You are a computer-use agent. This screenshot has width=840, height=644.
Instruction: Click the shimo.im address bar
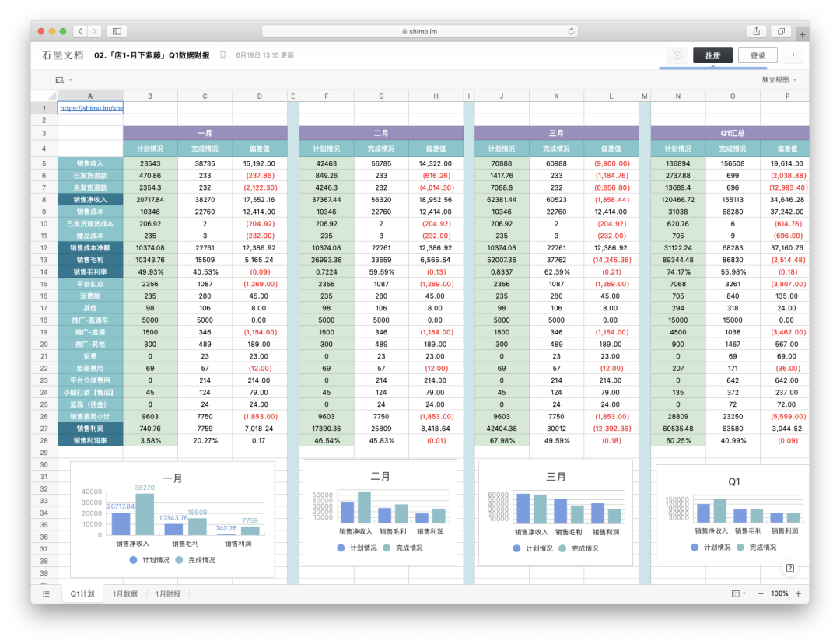point(420,31)
